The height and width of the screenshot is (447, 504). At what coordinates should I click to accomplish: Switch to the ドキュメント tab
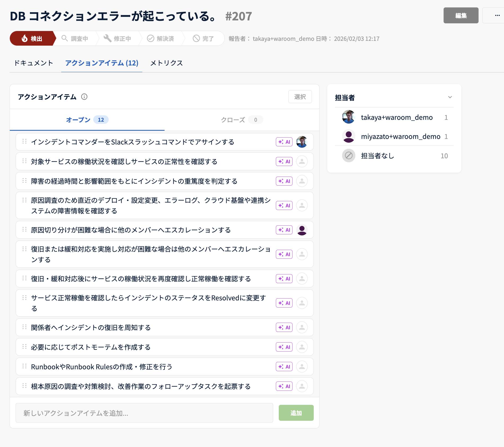[34, 63]
